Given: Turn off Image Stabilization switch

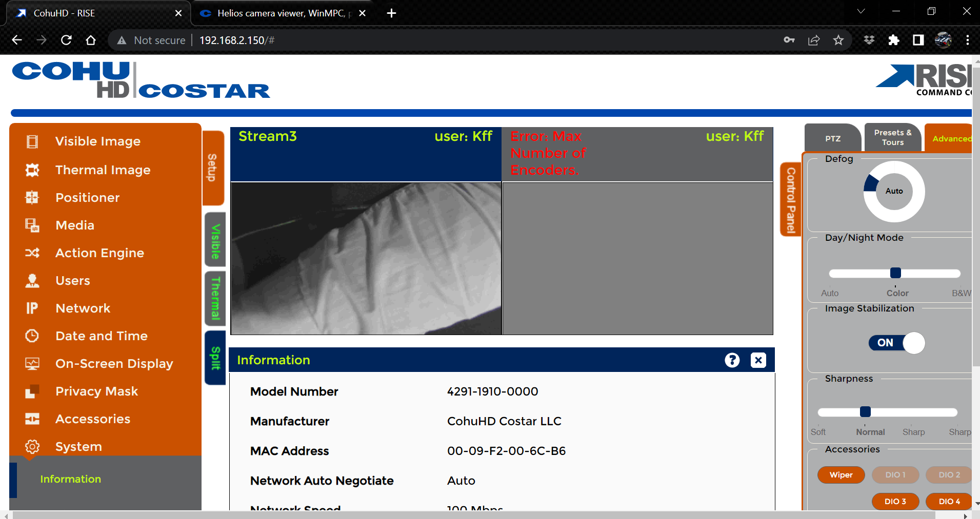Looking at the screenshot, I should click(896, 343).
